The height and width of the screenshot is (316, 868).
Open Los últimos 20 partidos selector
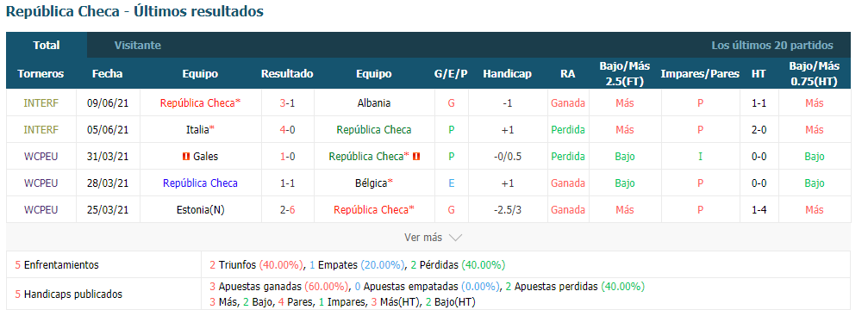(x=772, y=46)
